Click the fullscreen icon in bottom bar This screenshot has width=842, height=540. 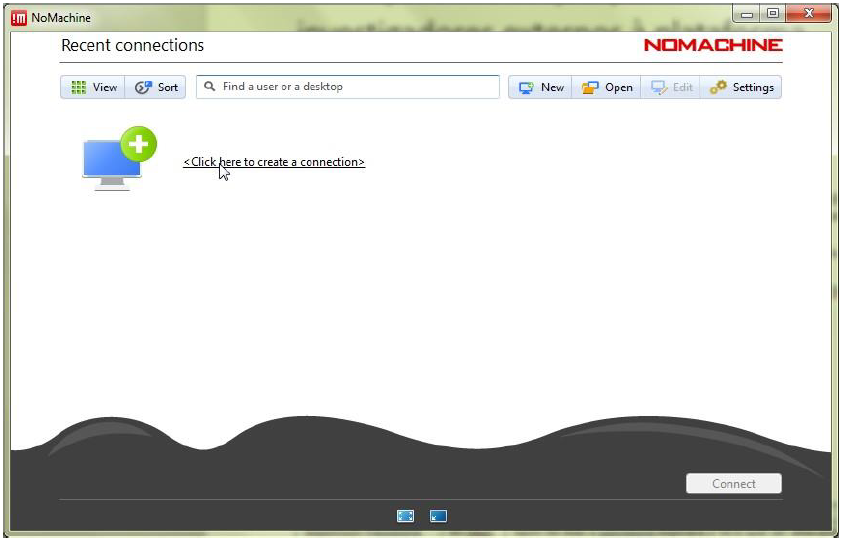pyautogui.click(x=405, y=516)
